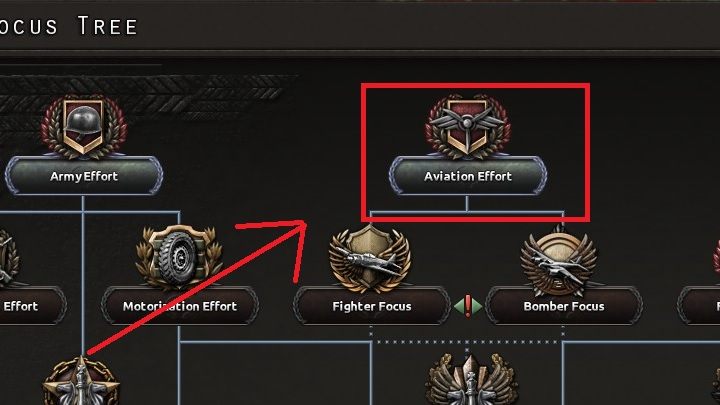Screen dimensions: 720x405
Task: Click the red exclamation mutually exclusive marker
Action: pos(467,306)
